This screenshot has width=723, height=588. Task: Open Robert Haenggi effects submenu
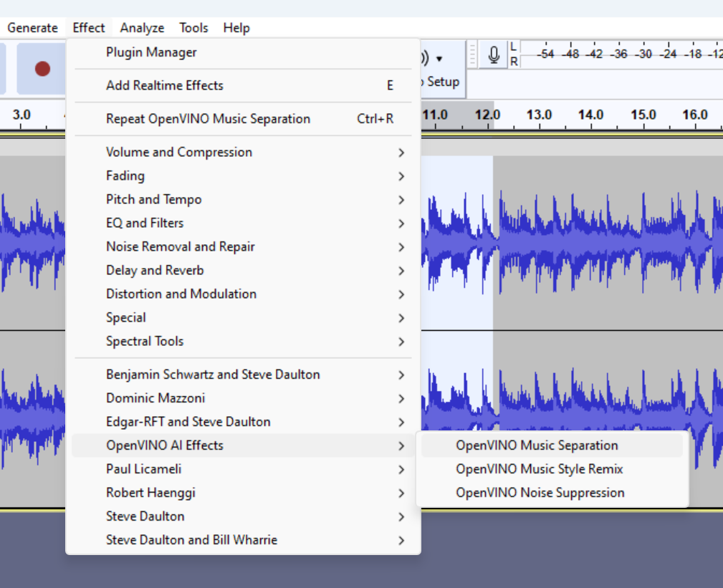tap(243, 493)
